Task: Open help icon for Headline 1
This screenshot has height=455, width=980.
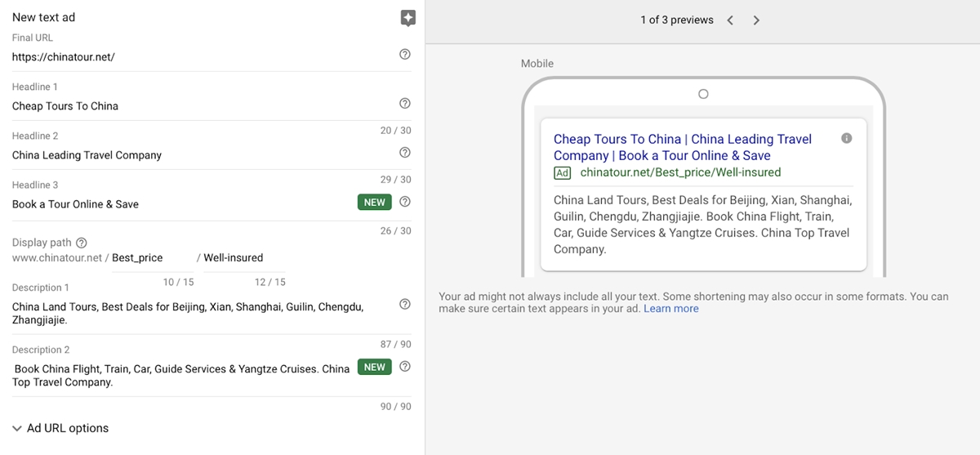Action: pos(405,104)
